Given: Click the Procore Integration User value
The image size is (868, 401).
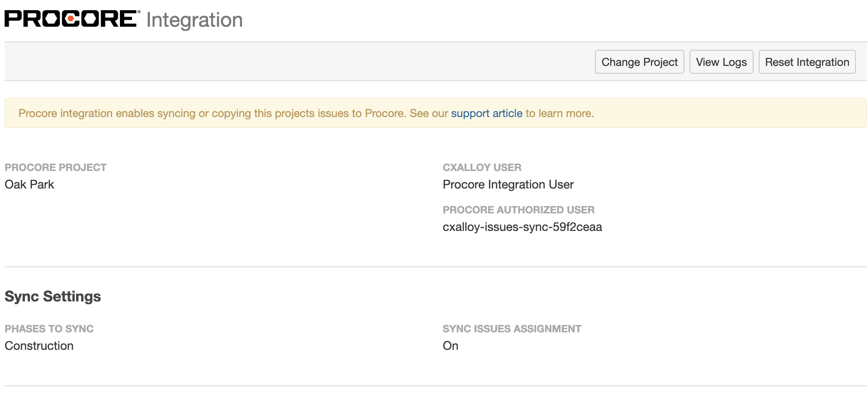Looking at the screenshot, I should pyautogui.click(x=508, y=184).
